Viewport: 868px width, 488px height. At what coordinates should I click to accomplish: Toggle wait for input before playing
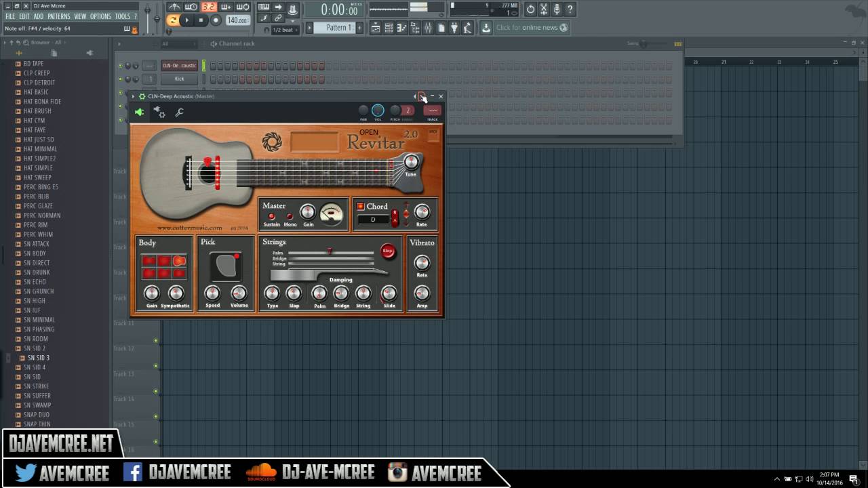pyautogui.click(x=191, y=7)
